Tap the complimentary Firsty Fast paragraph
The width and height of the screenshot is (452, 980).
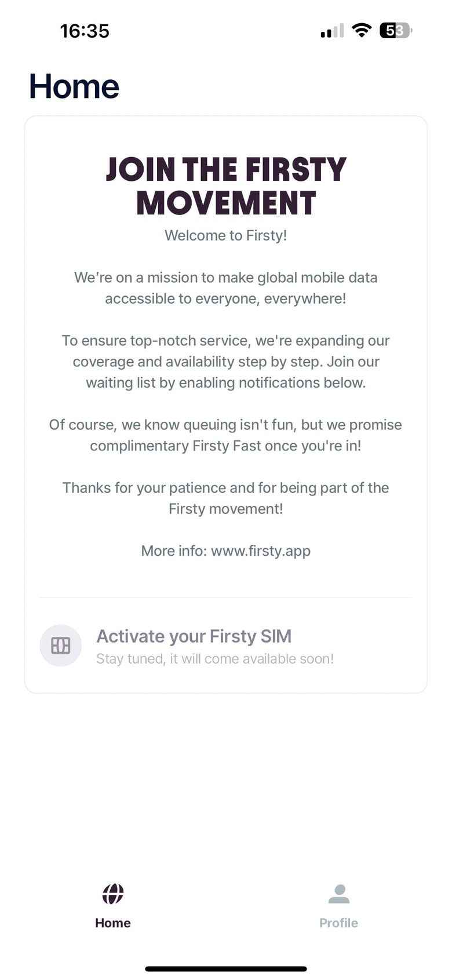tap(226, 435)
